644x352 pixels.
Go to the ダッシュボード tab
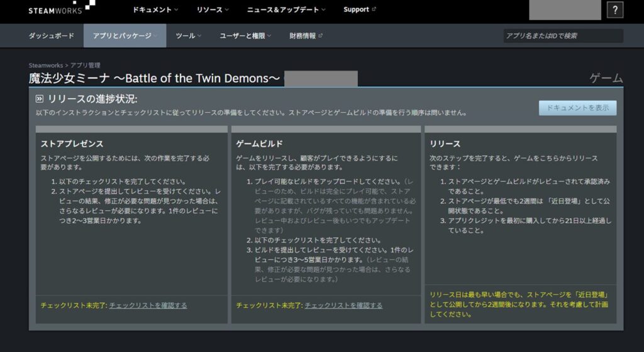51,36
